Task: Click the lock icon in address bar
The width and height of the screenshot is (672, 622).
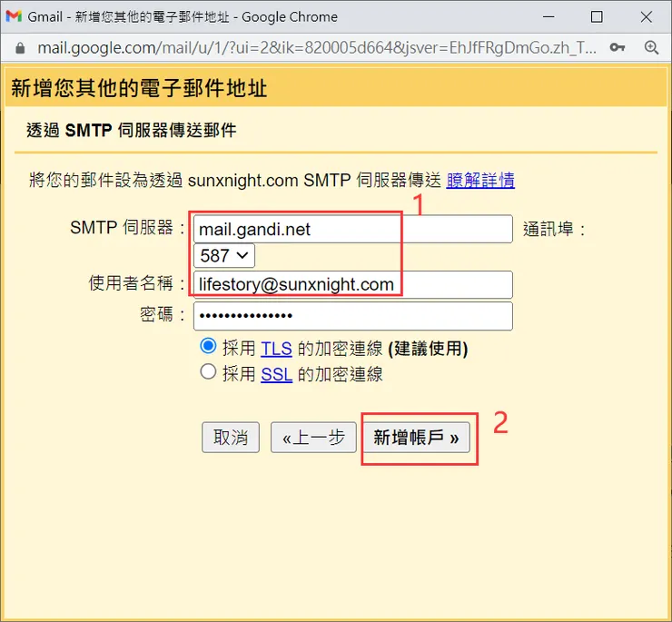Action: (20, 48)
